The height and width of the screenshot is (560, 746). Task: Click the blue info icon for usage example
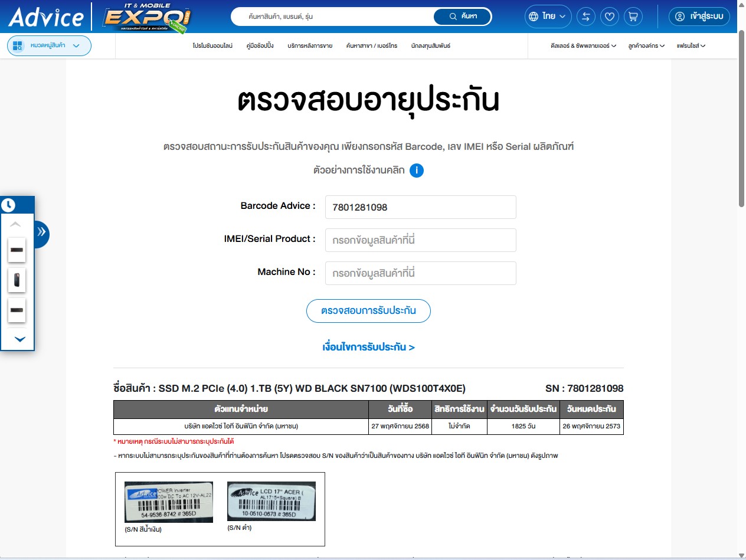(417, 171)
